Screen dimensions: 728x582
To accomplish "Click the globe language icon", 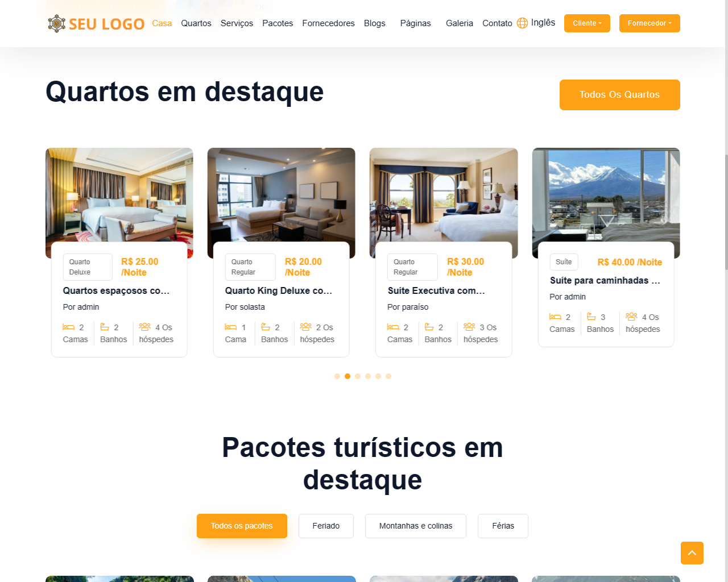I will click(x=522, y=23).
